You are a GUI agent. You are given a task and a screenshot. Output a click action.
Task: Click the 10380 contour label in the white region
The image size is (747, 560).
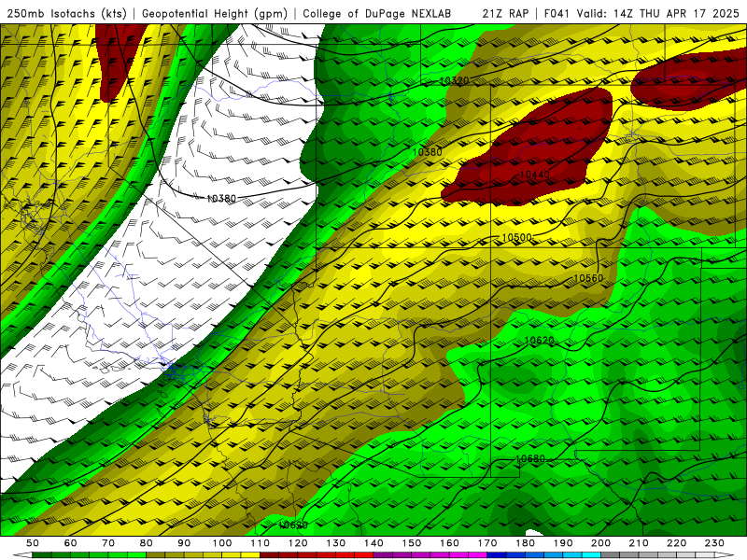point(221,198)
